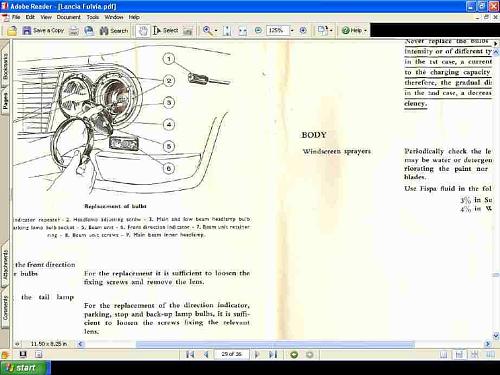Select Single Page layout icon

coord(444,354)
